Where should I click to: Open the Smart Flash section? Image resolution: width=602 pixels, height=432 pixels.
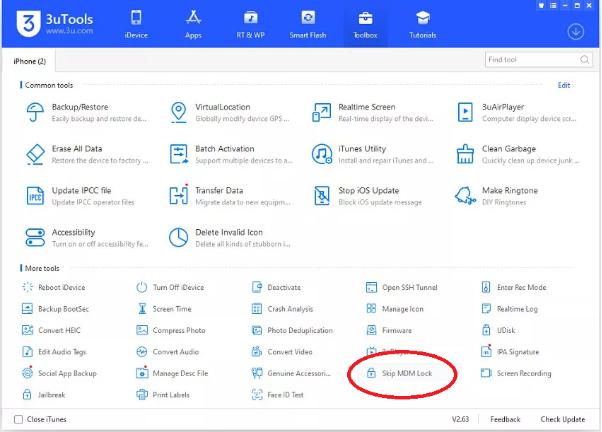tap(308, 25)
